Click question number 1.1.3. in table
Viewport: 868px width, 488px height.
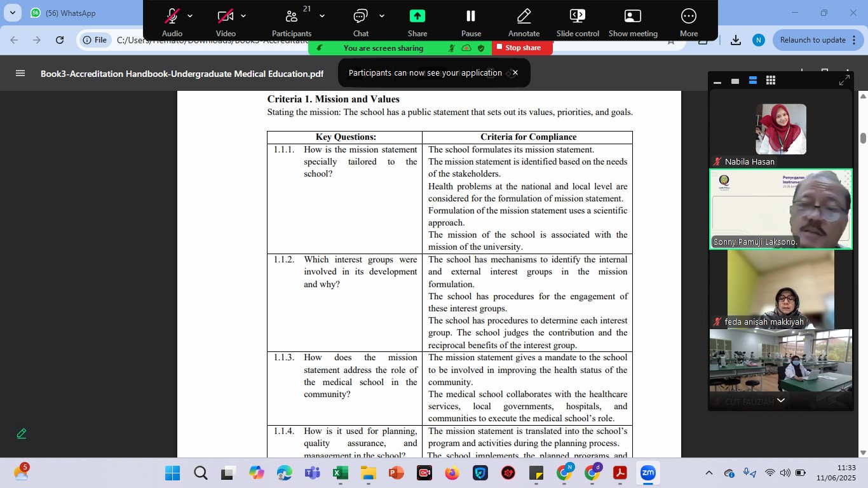pyautogui.click(x=284, y=357)
